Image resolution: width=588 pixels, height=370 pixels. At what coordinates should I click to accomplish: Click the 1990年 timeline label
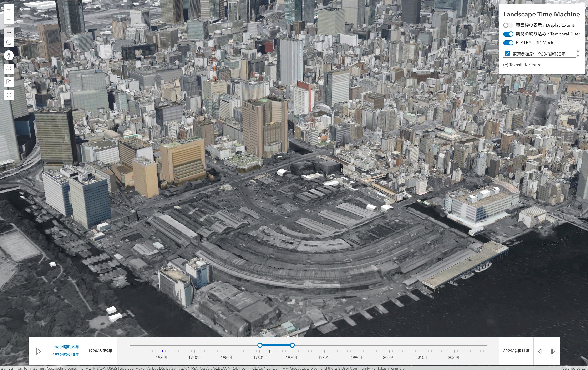pos(357,357)
